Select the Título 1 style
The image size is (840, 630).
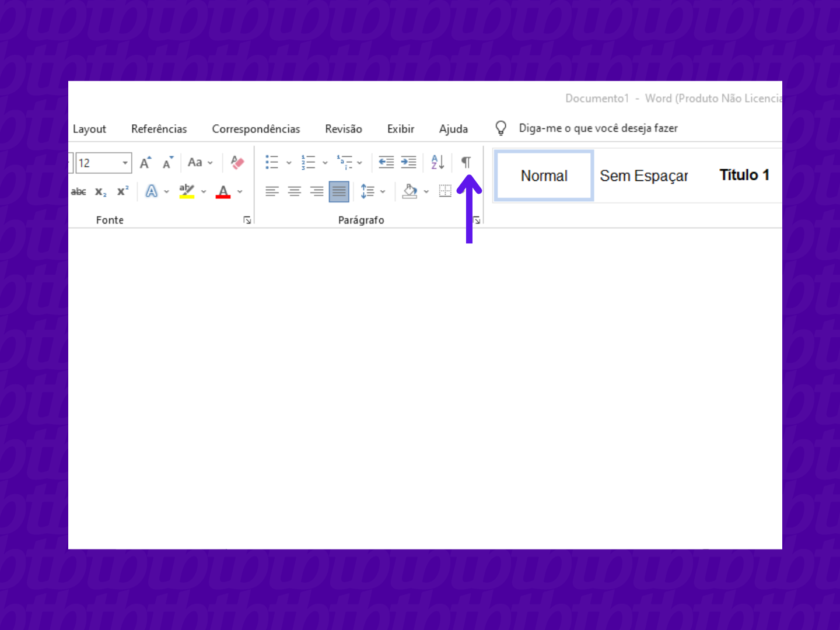point(744,175)
